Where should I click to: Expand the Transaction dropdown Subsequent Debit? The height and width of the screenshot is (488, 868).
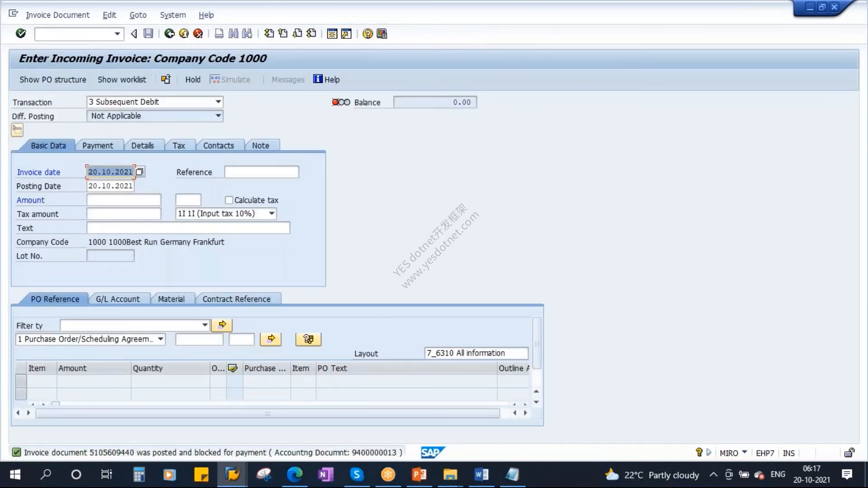pos(218,102)
